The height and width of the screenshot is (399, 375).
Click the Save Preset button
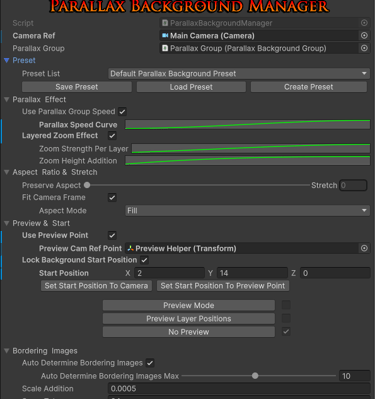(x=77, y=87)
